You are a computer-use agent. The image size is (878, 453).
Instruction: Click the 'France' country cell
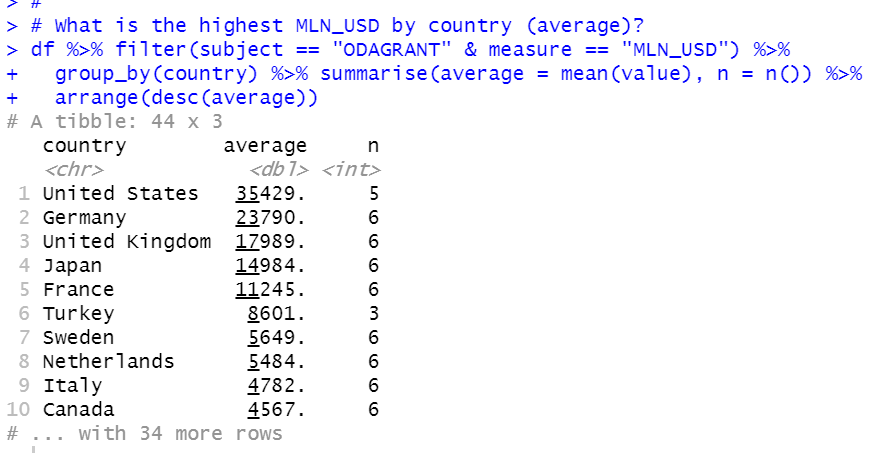[x=78, y=290]
